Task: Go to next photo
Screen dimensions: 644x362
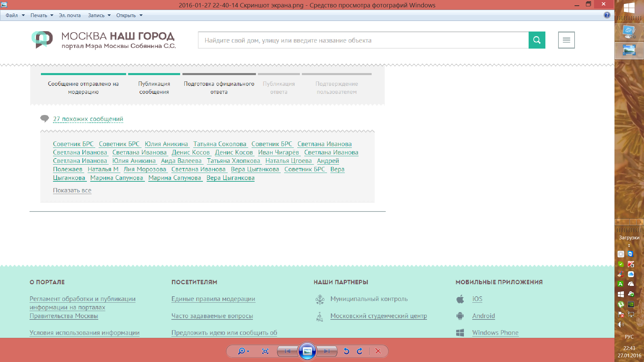Action: click(327, 351)
